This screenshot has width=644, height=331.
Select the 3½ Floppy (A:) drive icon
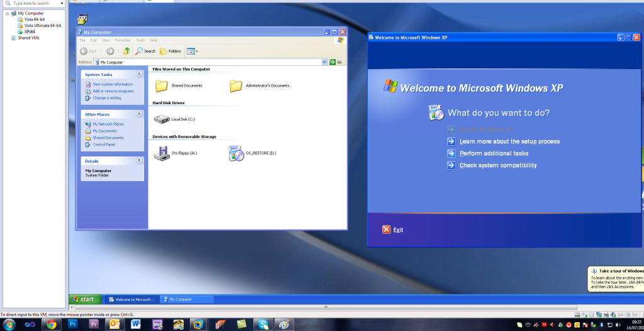(x=162, y=153)
